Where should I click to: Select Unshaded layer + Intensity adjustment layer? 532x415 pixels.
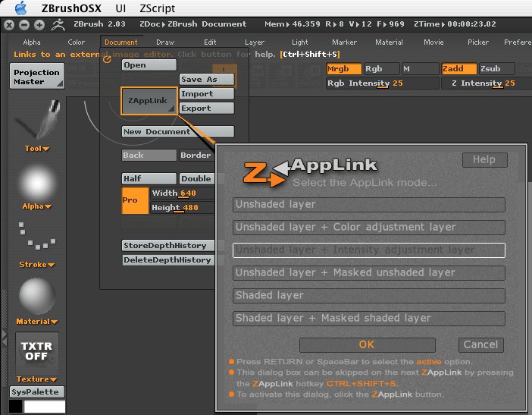(x=369, y=250)
